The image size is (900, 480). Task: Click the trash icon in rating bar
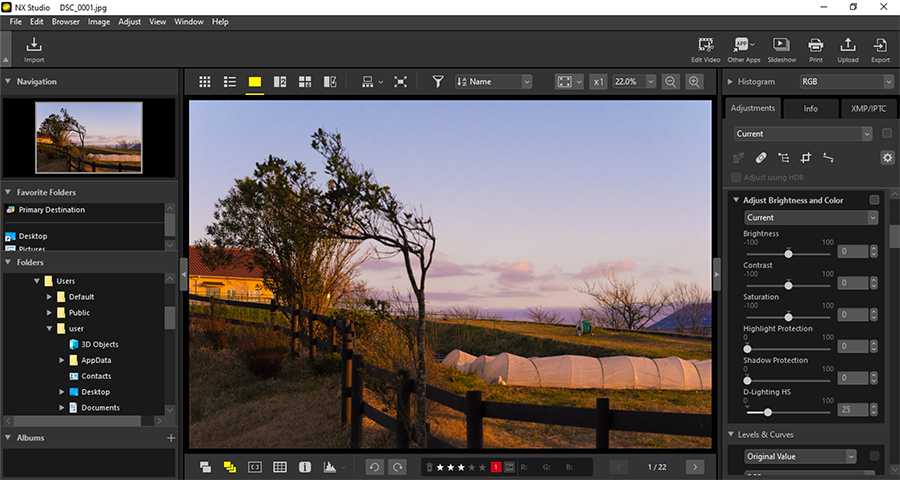pyautogui.click(x=429, y=467)
